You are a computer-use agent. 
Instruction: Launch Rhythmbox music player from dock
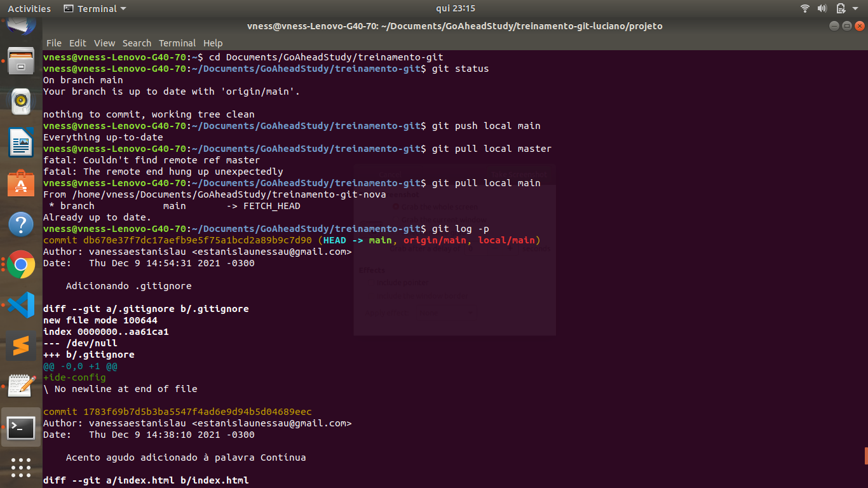click(x=21, y=101)
